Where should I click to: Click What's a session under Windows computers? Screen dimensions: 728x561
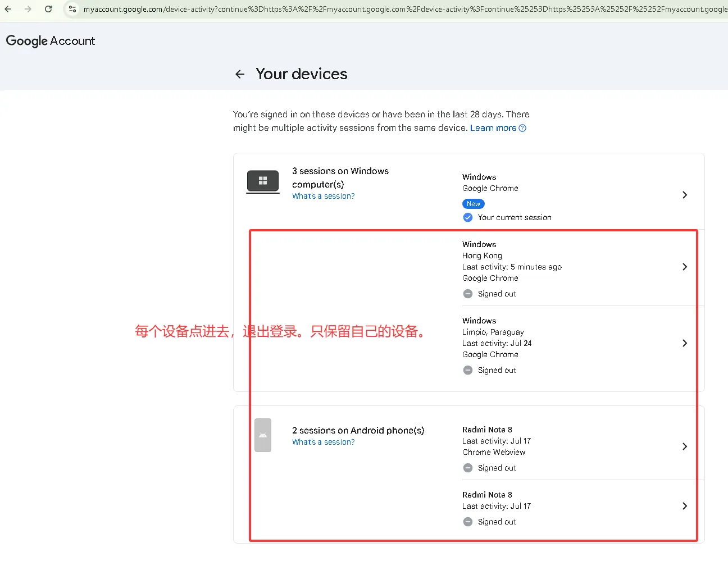pos(324,196)
